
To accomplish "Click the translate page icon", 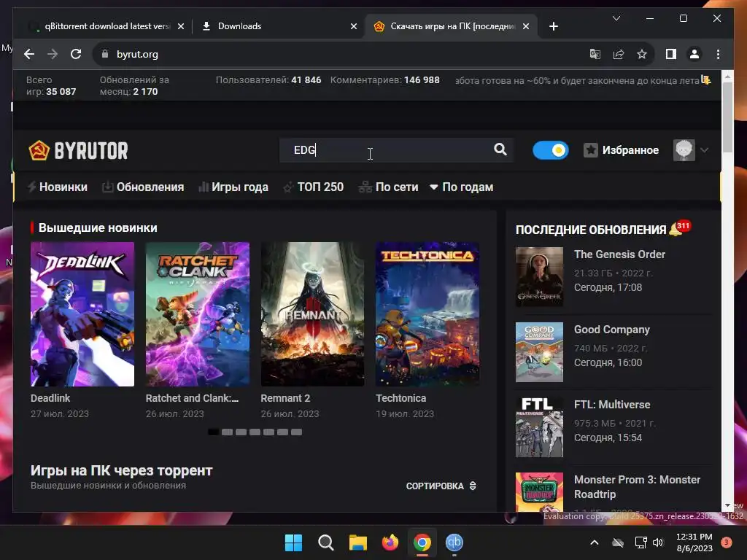I will [595, 54].
